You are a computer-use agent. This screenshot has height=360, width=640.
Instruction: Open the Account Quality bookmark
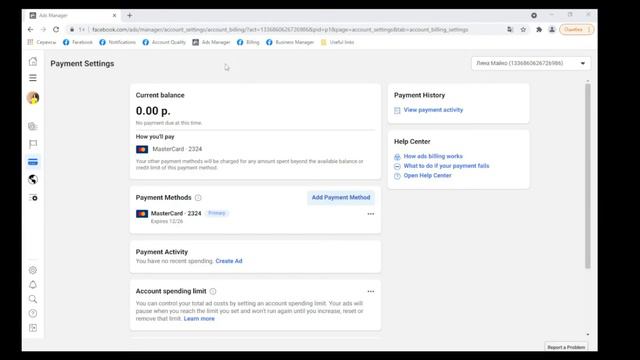point(164,42)
